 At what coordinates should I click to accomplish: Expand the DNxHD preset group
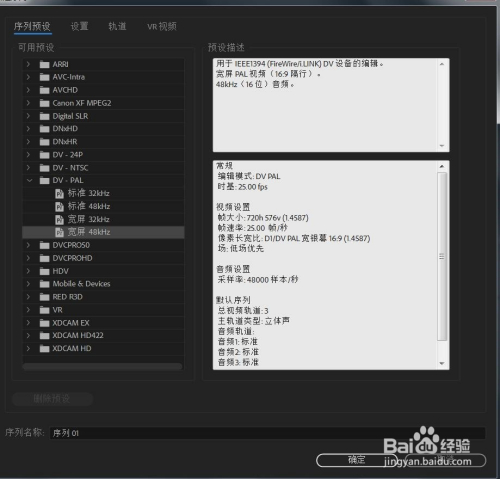(28, 129)
